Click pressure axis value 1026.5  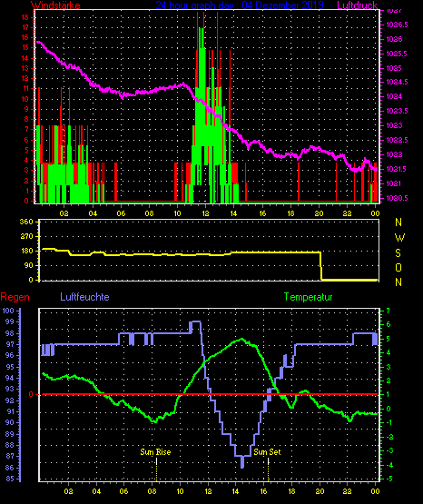pos(397,25)
